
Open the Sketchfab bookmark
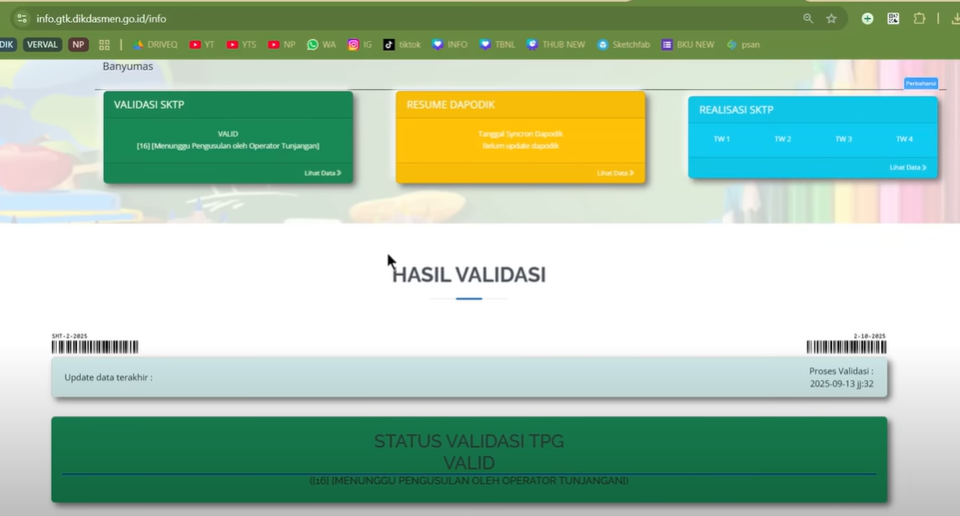(623, 45)
